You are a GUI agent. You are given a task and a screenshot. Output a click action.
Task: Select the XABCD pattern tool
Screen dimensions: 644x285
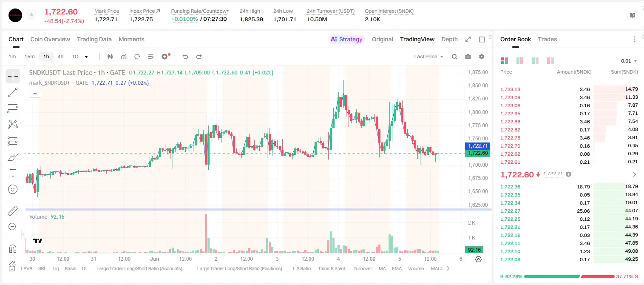point(13,125)
